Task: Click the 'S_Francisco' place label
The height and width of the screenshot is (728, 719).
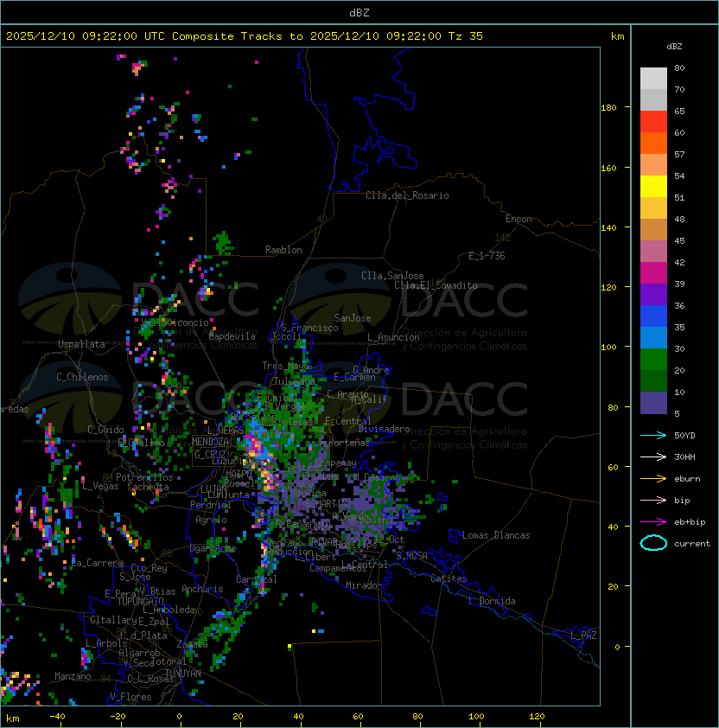Action: click(309, 328)
